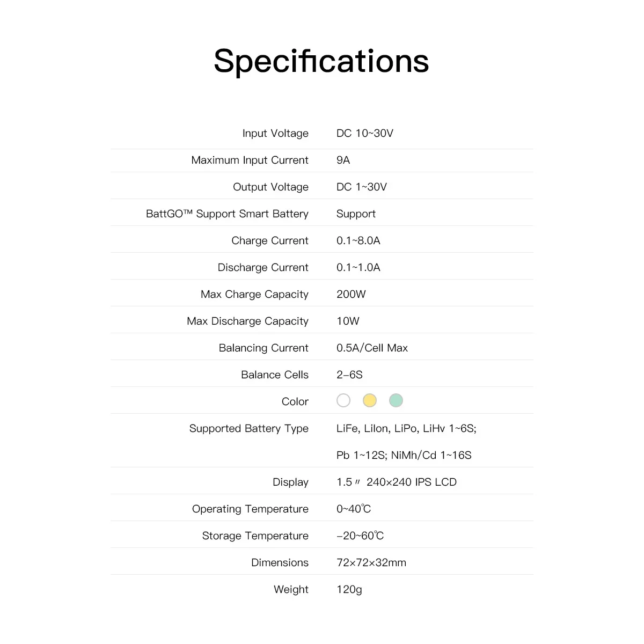
Task: Click the Balance Cells label
Action: [275, 375]
